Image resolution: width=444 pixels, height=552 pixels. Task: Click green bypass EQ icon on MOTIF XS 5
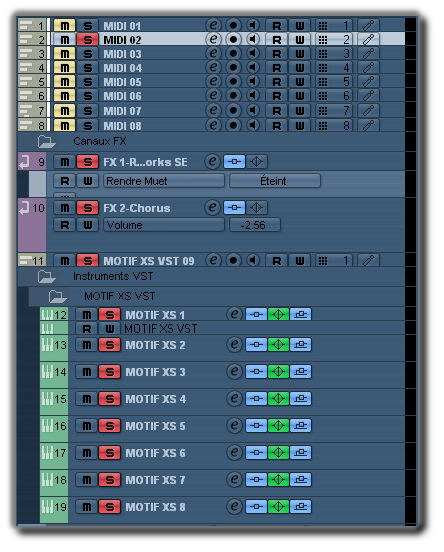click(278, 426)
